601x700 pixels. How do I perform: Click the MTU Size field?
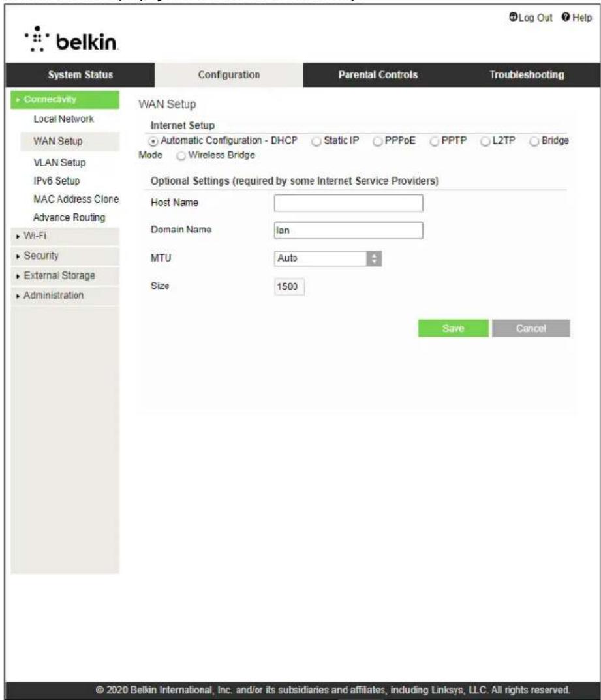pyautogui.click(x=289, y=286)
